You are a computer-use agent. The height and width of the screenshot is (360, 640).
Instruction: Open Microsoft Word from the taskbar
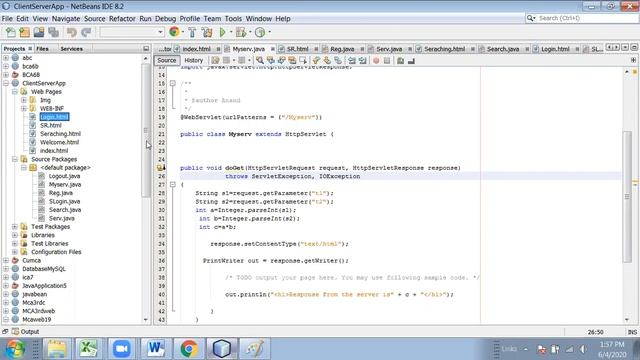[155, 349]
